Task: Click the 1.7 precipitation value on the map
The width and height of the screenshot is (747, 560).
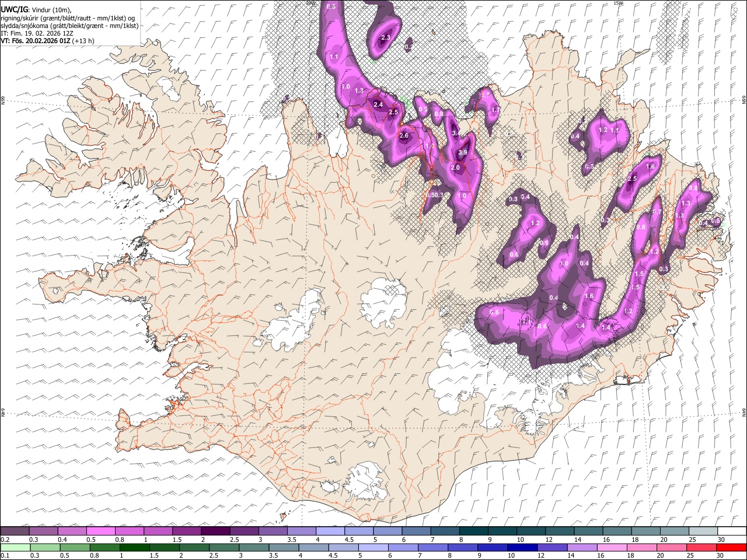Action: click(x=495, y=110)
